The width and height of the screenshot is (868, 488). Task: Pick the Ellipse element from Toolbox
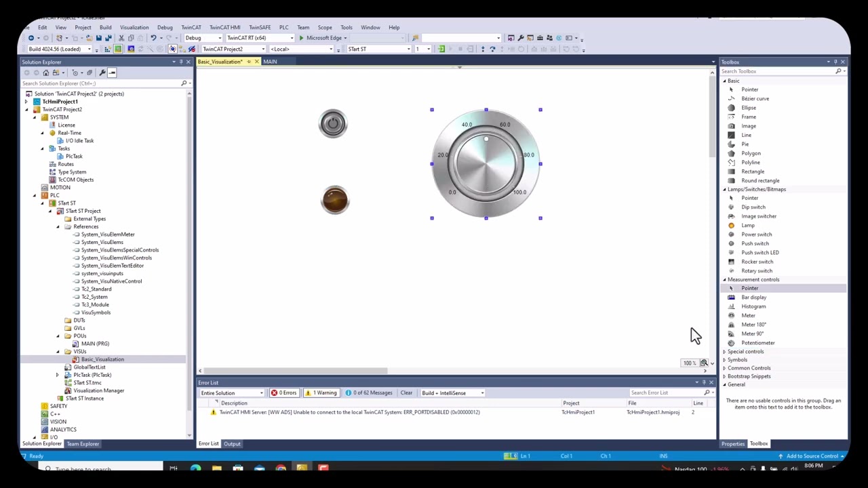[748, 108]
